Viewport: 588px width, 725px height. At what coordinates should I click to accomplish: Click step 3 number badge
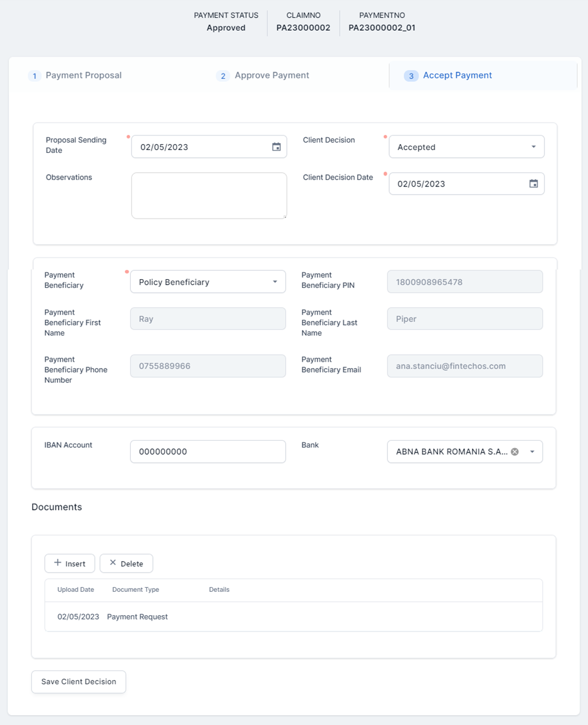(411, 76)
